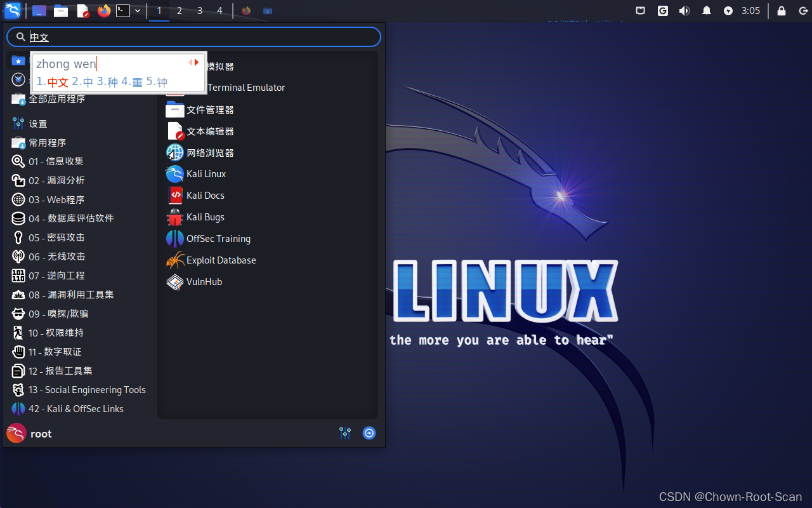Viewport: 812px width, 508px height.
Task: Click the favorites star folder icon
Action: pos(18,61)
